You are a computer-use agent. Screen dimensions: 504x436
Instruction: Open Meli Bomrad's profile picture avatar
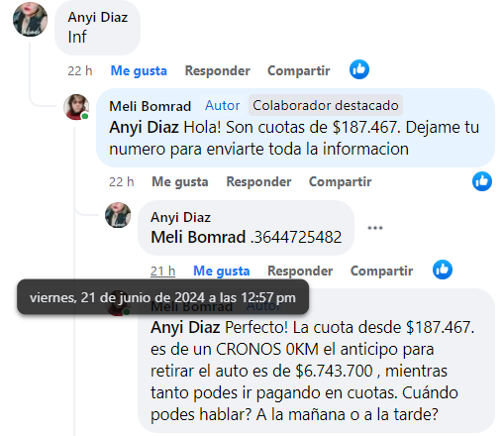76,107
